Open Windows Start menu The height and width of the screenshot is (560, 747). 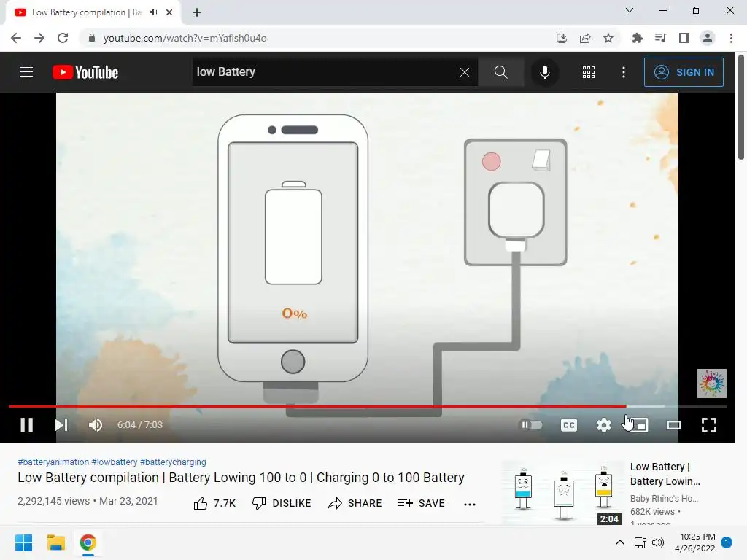pos(23,542)
